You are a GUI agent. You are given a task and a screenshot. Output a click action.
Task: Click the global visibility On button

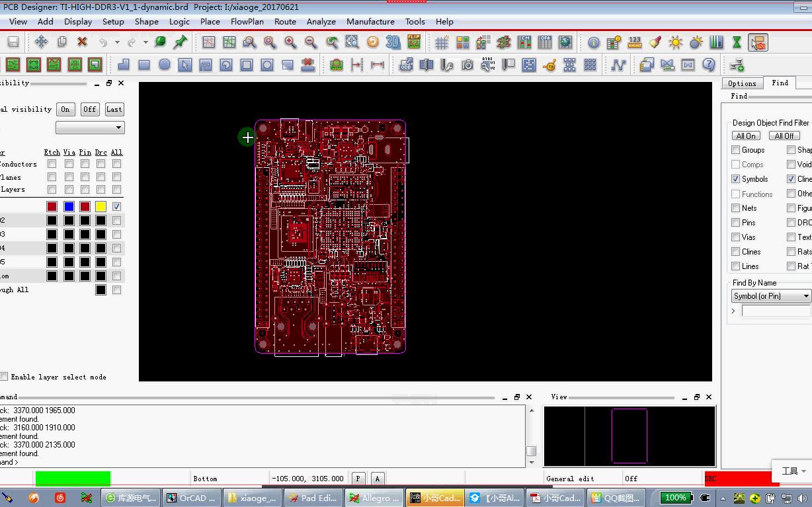coord(65,110)
